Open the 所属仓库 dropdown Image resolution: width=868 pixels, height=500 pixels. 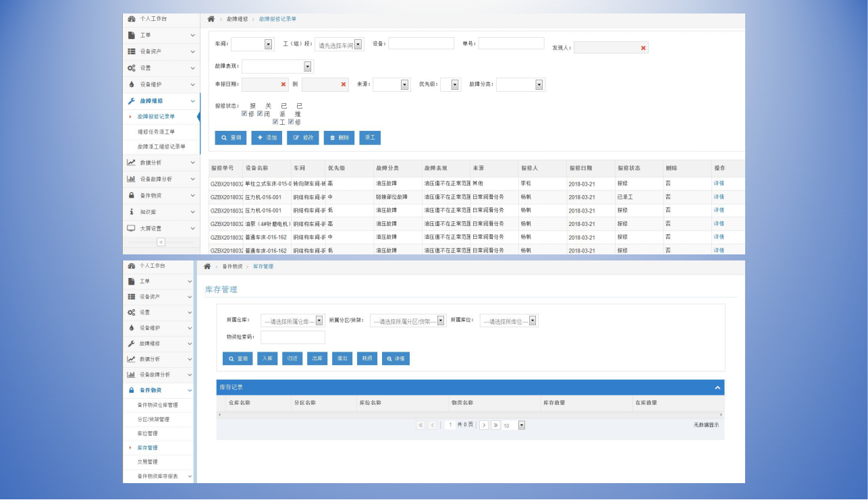pyautogui.click(x=319, y=321)
